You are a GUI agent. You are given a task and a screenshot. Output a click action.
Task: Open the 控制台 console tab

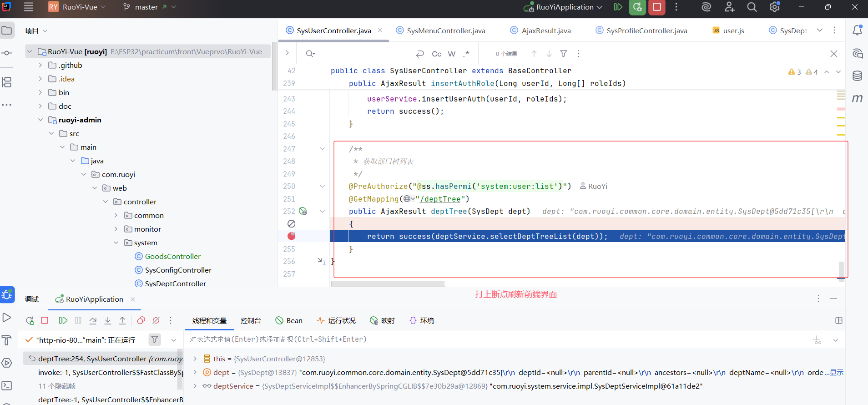click(x=251, y=320)
